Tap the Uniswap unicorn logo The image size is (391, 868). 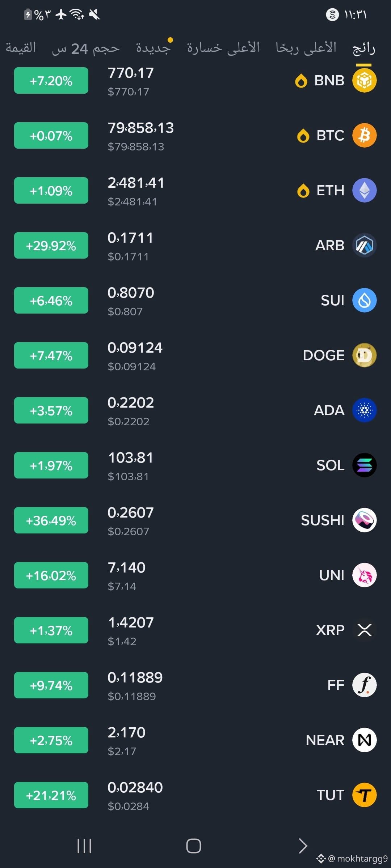365,575
